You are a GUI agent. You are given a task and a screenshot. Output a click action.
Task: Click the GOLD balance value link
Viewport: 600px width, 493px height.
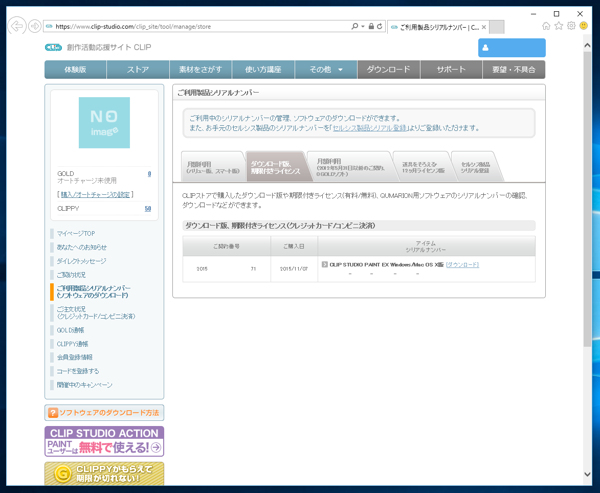149,174
